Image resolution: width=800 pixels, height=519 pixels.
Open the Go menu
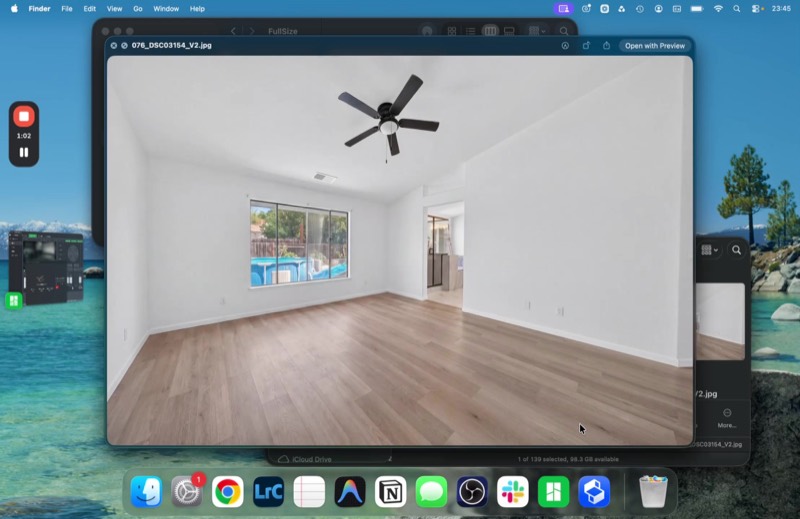138,9
